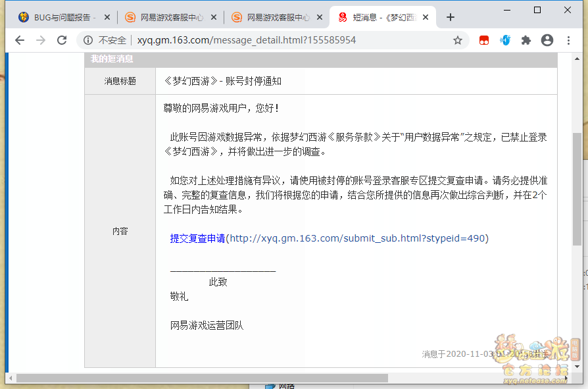588x389 pixels.
Task: Click the 敬礼 closing text
Action: tap(179, 296)
